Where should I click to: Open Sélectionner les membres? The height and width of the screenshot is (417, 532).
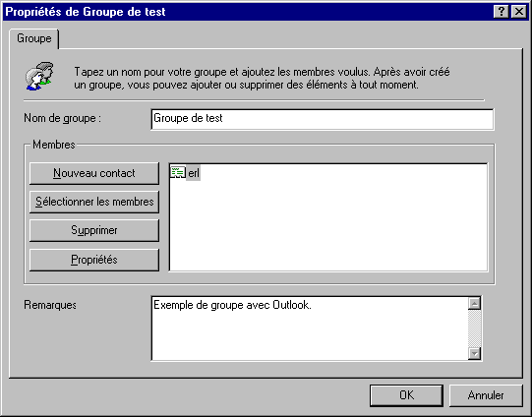94,202
